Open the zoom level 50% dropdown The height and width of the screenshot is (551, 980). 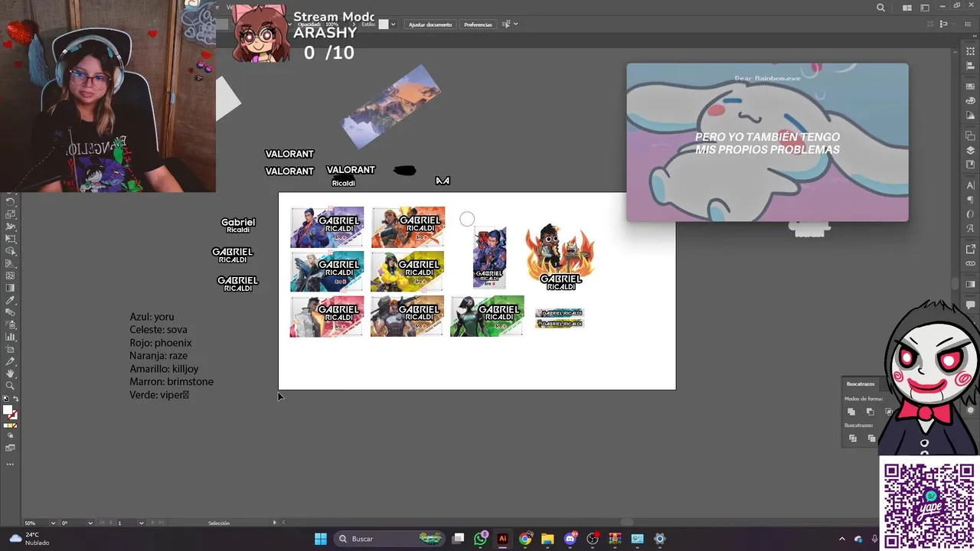tap(53, 523)
